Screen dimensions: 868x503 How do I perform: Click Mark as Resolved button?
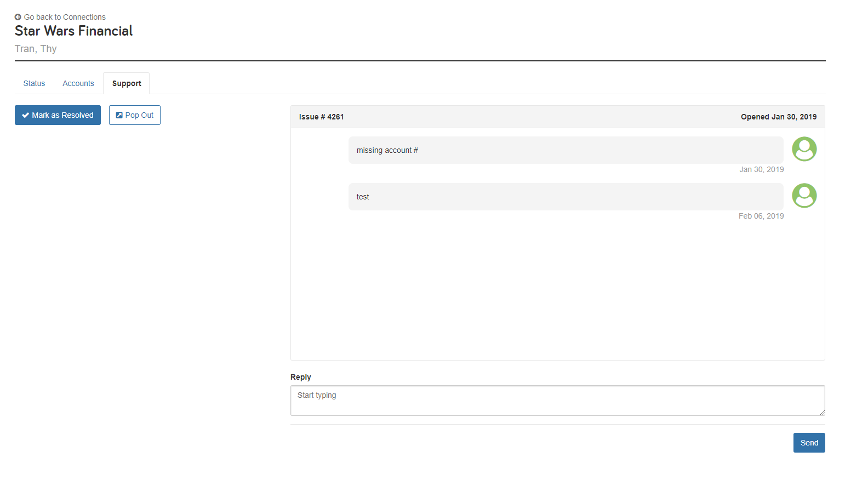pos(58,115)
